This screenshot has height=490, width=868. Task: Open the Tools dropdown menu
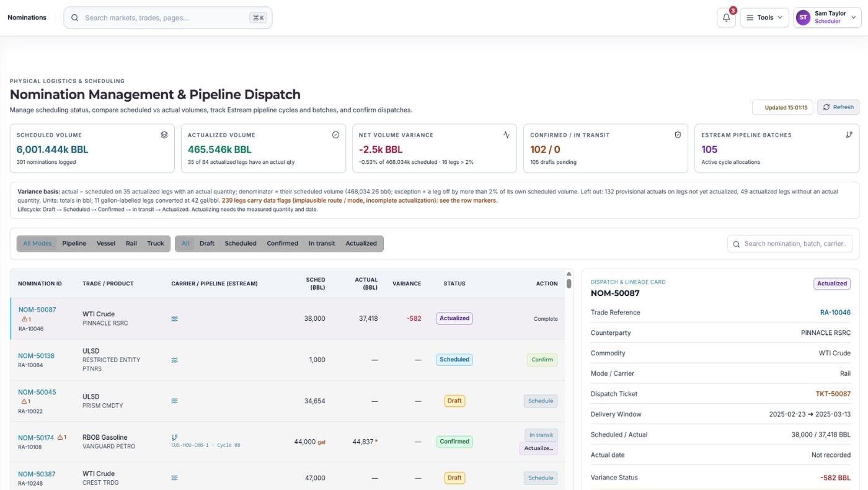tap(764, 17)
